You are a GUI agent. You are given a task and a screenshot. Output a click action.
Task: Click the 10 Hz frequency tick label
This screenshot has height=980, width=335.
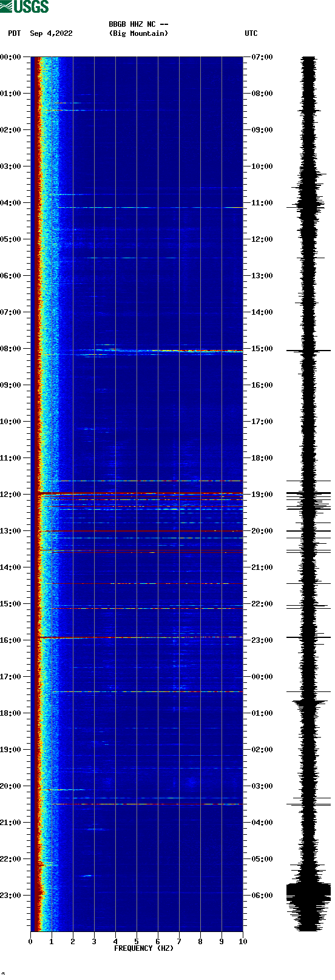click(243, 942)
